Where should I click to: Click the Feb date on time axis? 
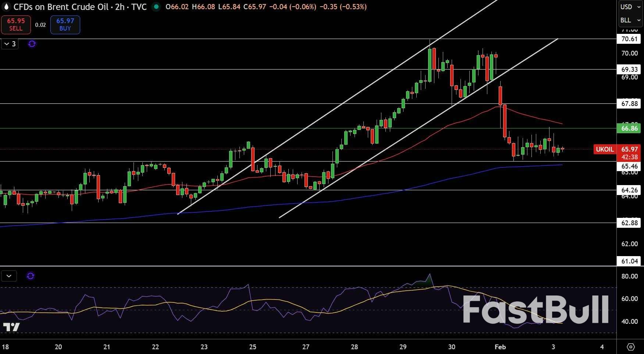[x=500, y=347]
